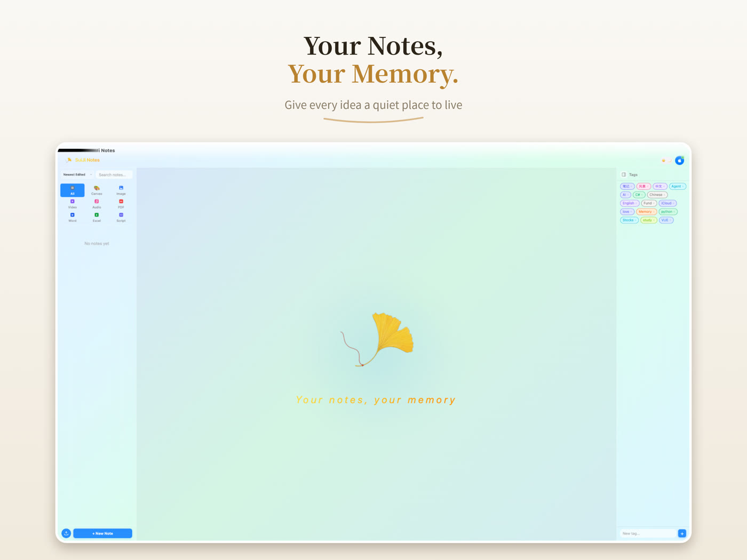The image size is (747, 560).
Task: Select the study tag
Action: tap(649, 220)
